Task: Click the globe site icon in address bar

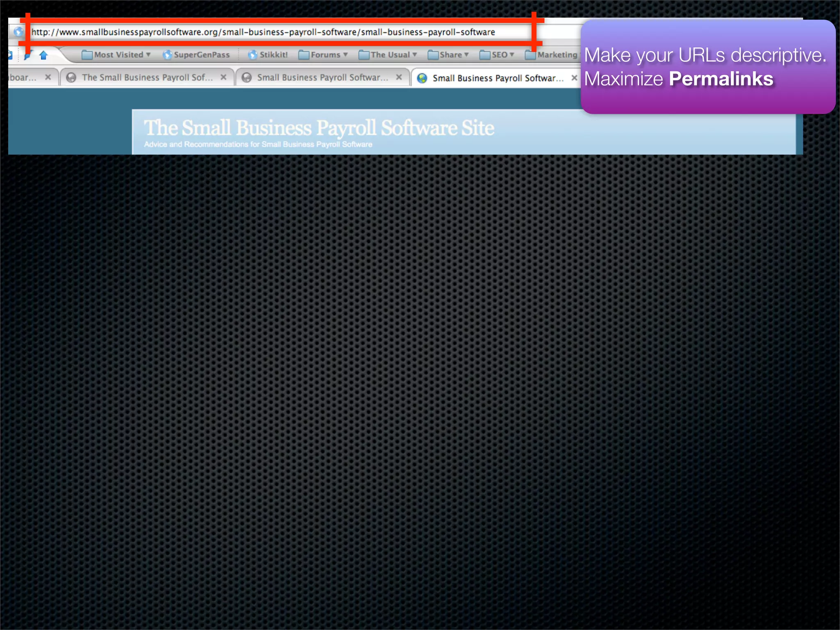Action: (x=18, y=32)
